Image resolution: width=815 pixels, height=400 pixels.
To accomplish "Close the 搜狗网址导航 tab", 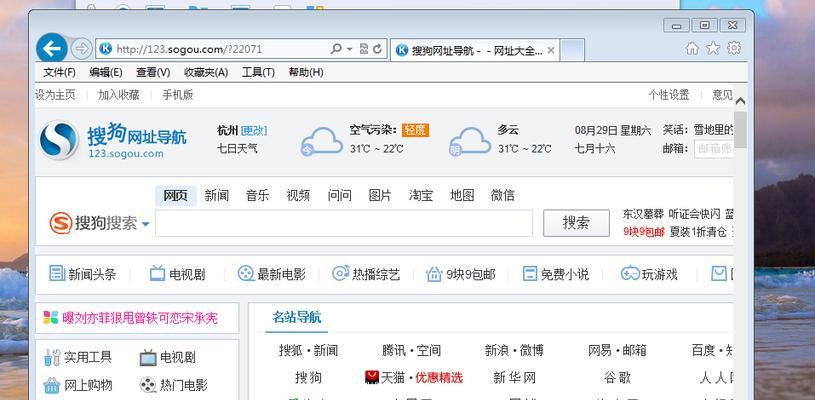I will point(551,50).
